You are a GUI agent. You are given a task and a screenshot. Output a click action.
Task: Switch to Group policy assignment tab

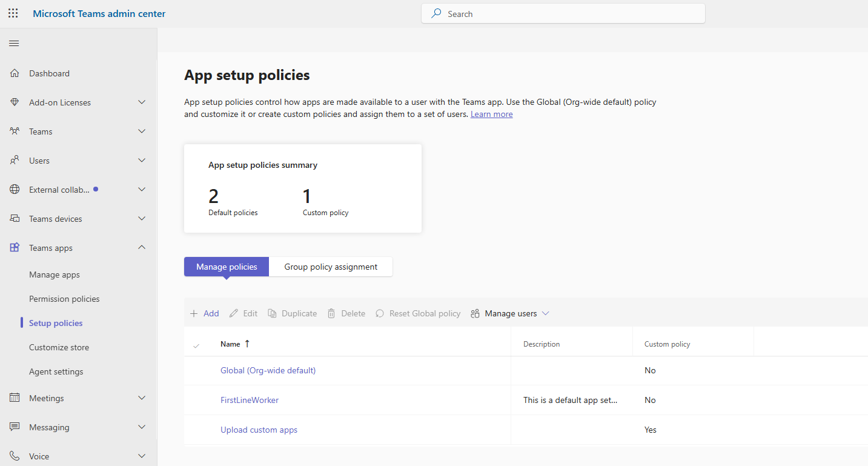[331, 267]
